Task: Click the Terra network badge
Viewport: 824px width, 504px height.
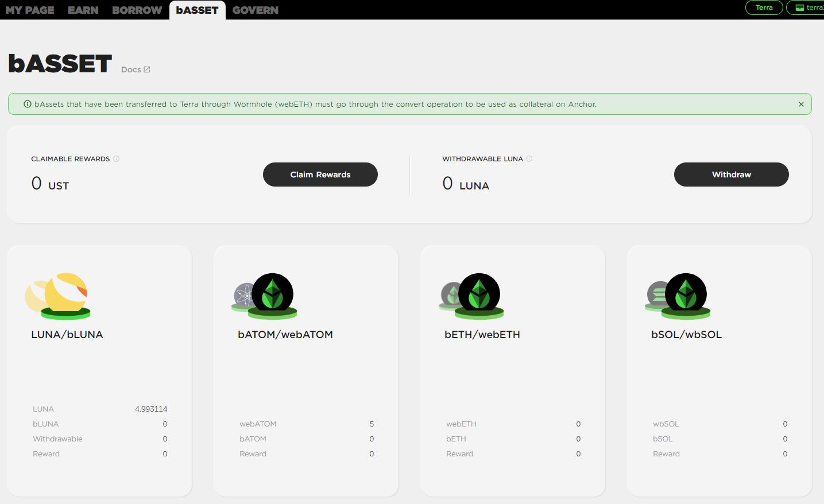Action: click(x=764, y=7)
